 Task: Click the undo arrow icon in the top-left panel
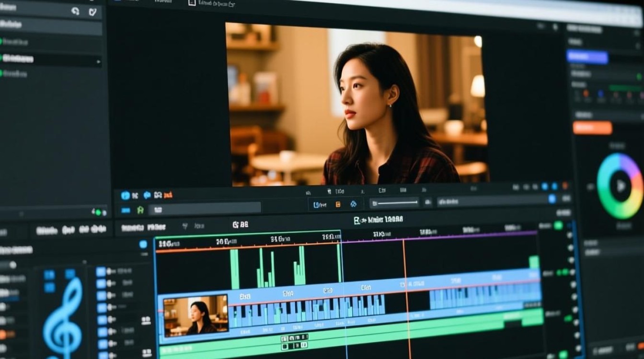pyautogui.click(x=75, y=11)
